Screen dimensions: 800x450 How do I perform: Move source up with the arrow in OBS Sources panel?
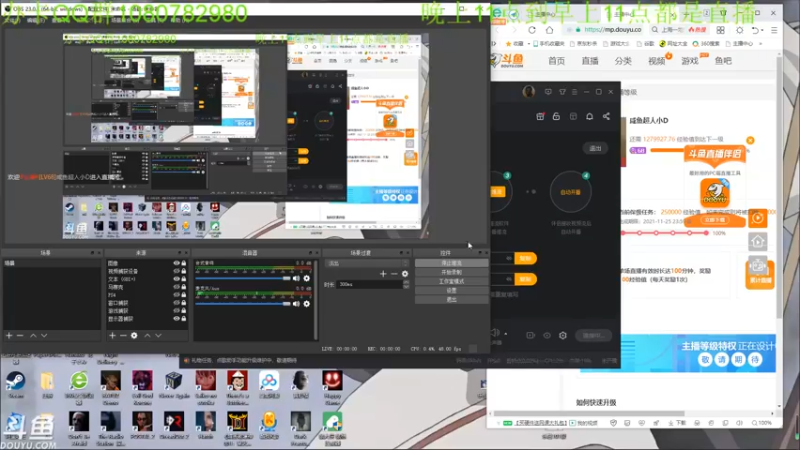click(x=147, y=336)
